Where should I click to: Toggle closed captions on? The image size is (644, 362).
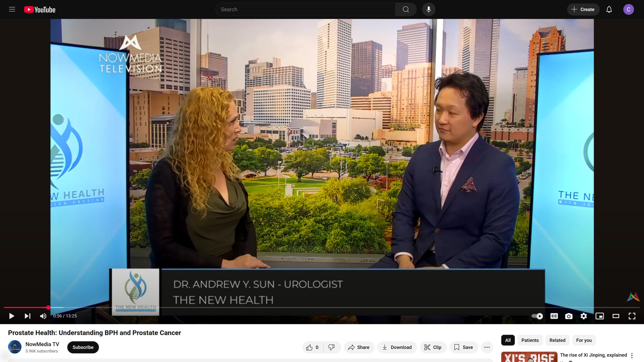click(x=554, y=316)
